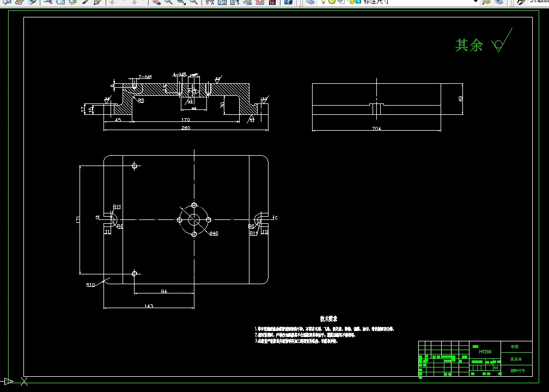Screen dimensions: 549x392
Task: Click the Undo arrow icon
Action: [x=112, y=2]
